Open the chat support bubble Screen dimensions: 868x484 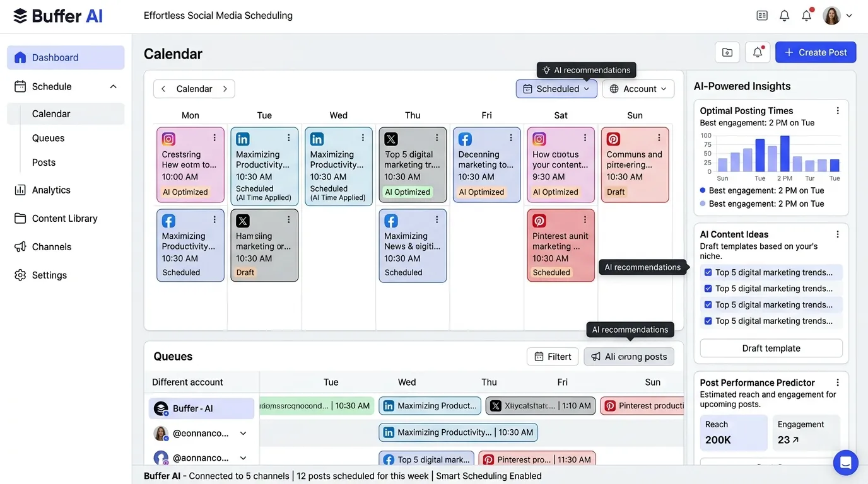coord(845,463)
